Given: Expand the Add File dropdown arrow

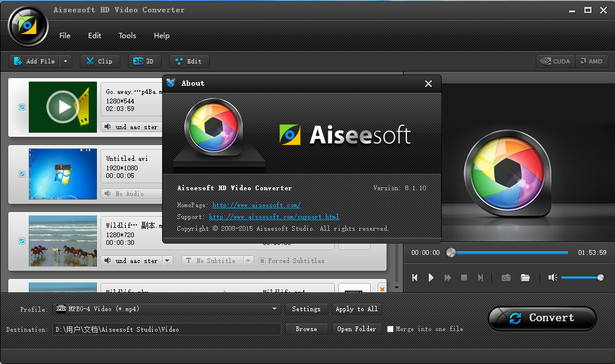Looking at the screenshot, I should (65, 61).
